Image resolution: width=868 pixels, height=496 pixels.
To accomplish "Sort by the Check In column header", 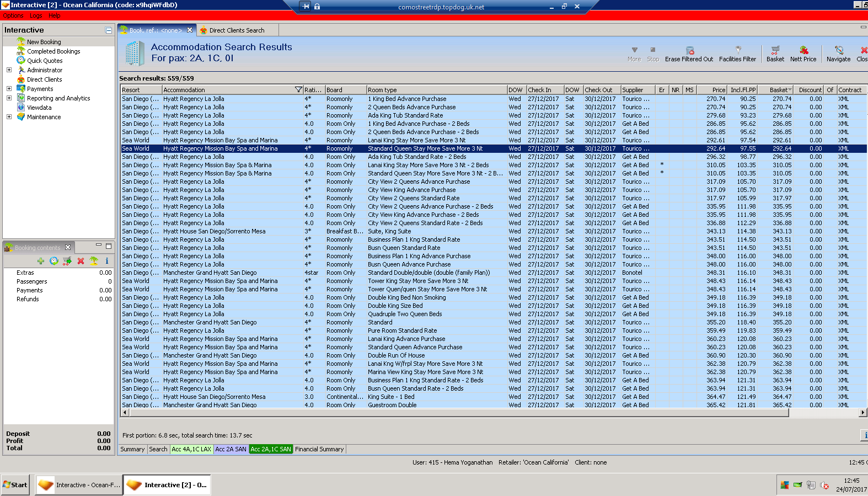I will [x=545, y=89].
